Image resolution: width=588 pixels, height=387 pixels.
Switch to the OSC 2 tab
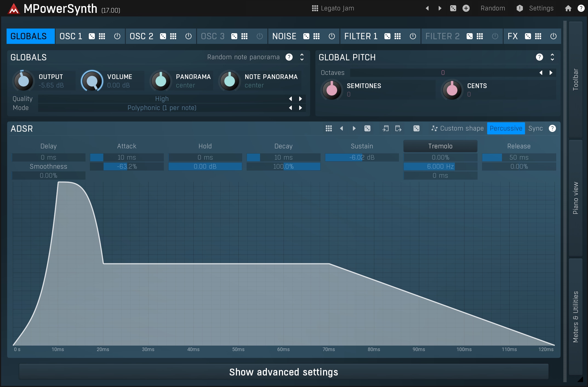coord(141,36)
